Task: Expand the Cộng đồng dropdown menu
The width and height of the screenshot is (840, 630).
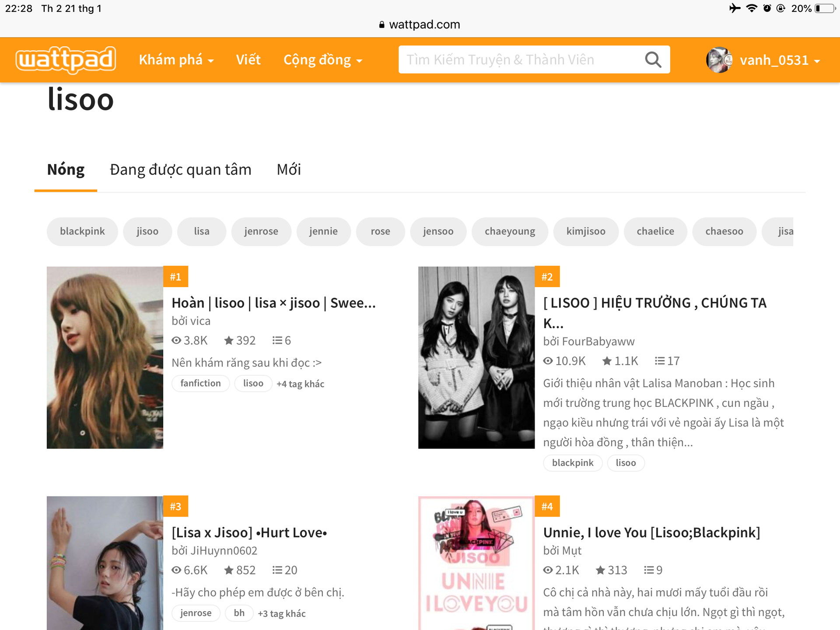Action: pyautogui.click(x=322, y=60)
